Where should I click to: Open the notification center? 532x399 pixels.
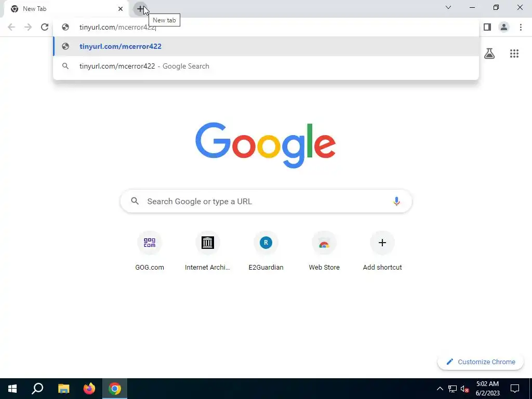coord(515,389)
